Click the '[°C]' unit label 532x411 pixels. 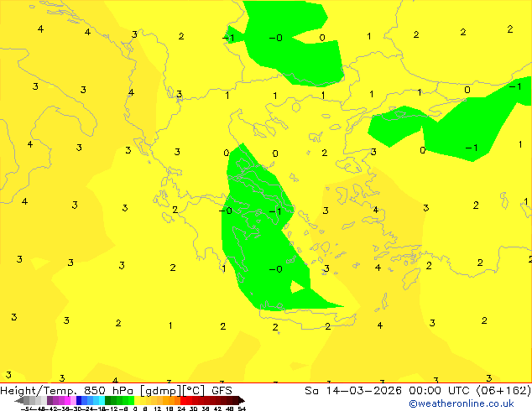(x=194, y=391)
